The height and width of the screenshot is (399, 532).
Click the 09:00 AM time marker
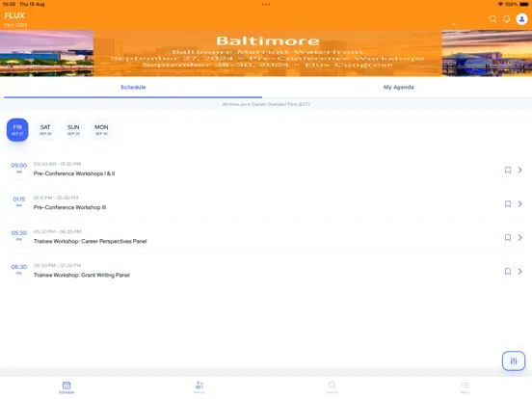click(x=18, y=168)
